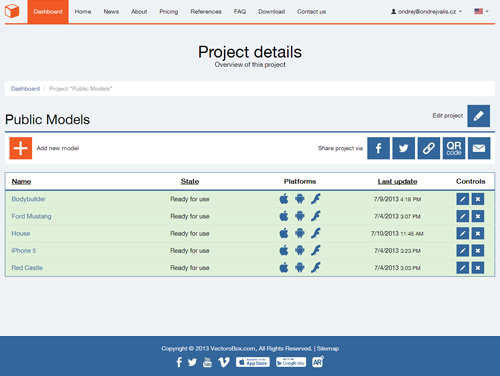The width and height of the screenshot is (500, 376).
Task: Share project via Facebook
Action: pyautogui.click(x=378, y=148)
